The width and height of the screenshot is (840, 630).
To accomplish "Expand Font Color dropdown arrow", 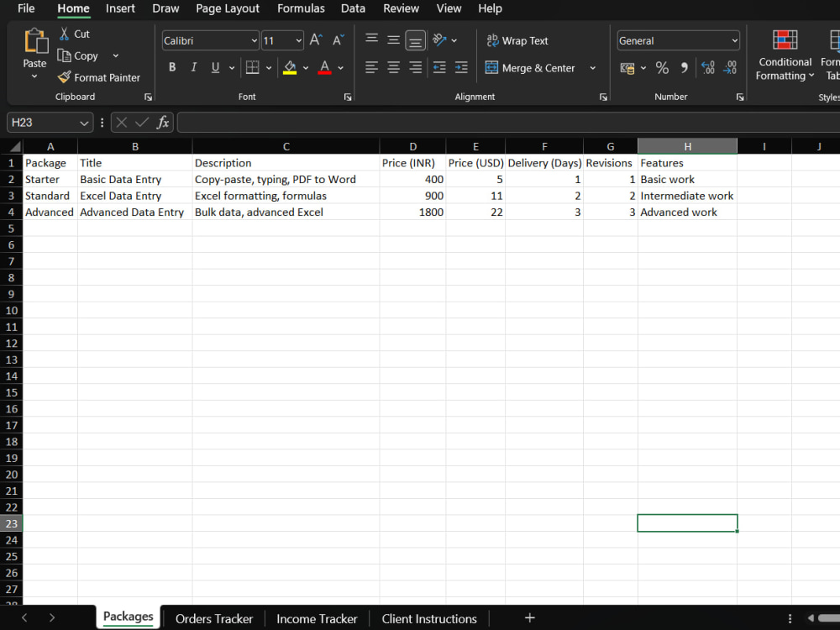I will (341, 68).
